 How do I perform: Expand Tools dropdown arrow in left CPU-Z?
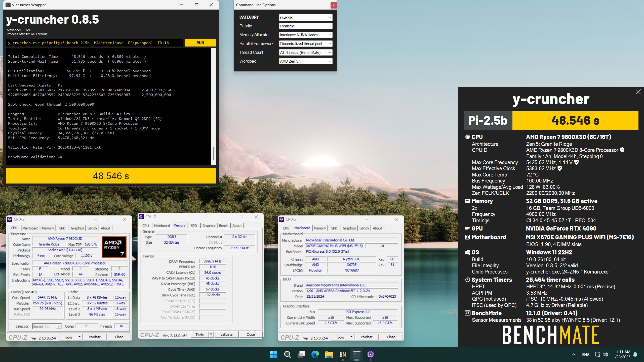click(x=79, y=337)
